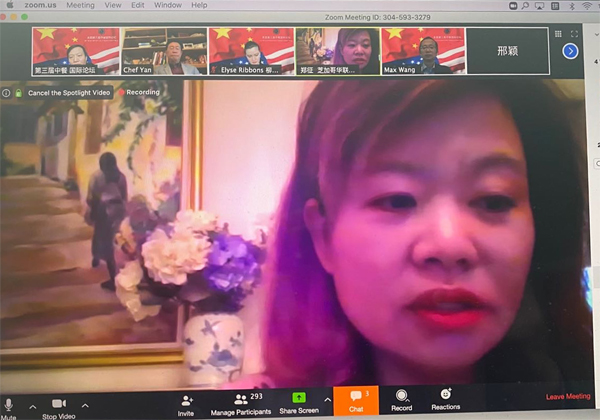Start Share Screen
This screenshot has height=420, width=600.
[x=299, y=403]
